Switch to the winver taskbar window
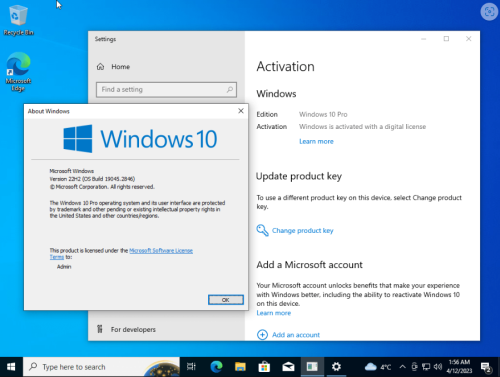This screenshot has width=500, height=377. [x=312, y=367]
